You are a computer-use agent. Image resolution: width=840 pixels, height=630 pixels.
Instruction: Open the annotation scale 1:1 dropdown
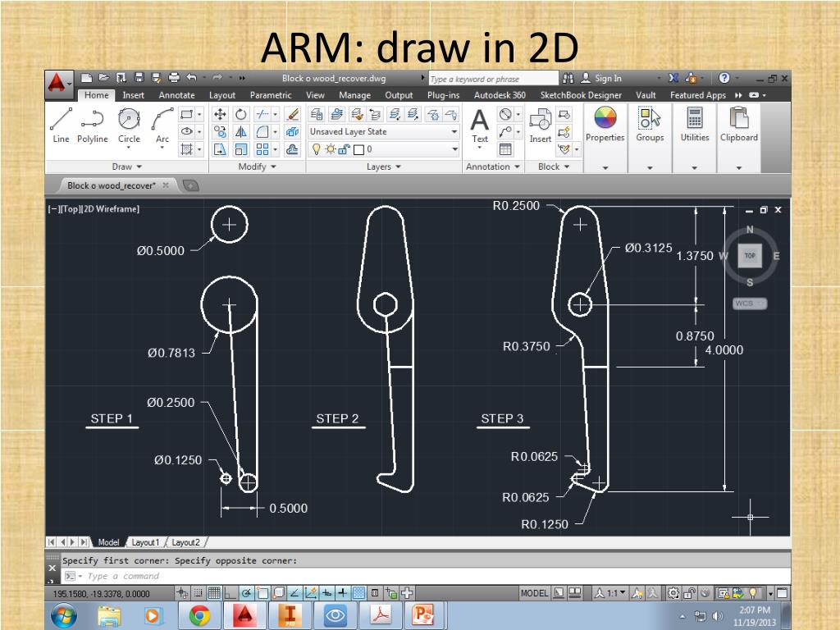(x=610, y=593)
